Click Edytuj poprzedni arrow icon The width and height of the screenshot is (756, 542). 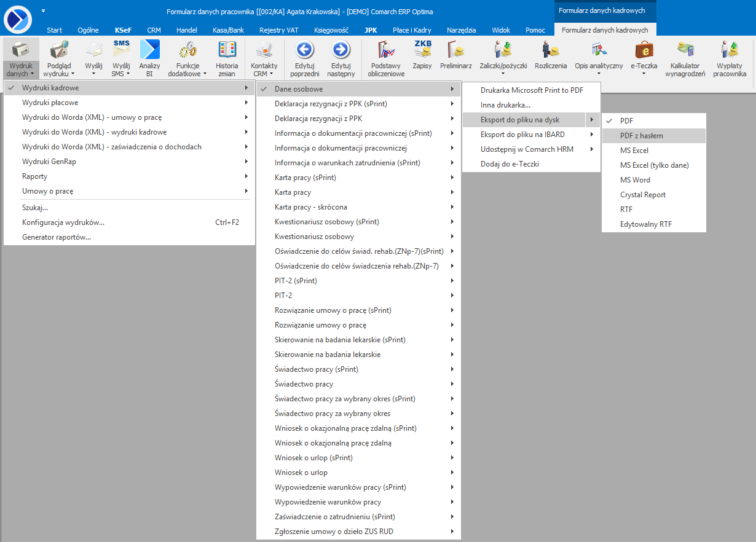click(305, 50)
